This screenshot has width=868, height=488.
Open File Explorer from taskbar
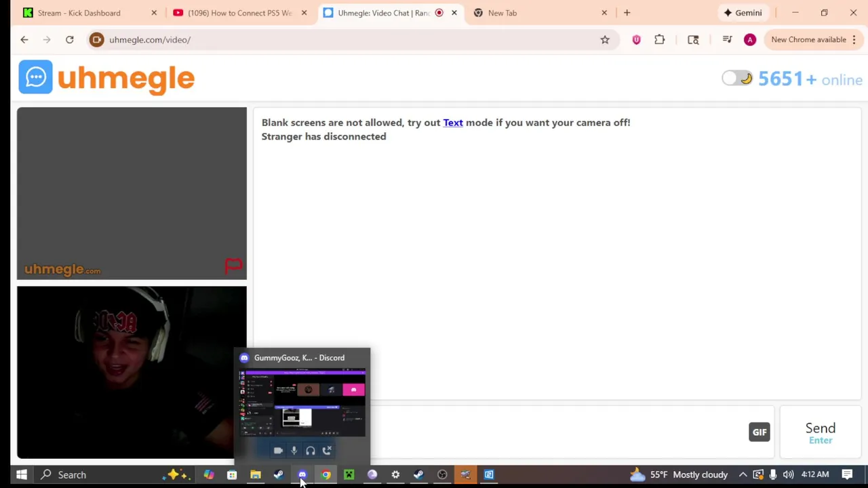tap(256, 474)
